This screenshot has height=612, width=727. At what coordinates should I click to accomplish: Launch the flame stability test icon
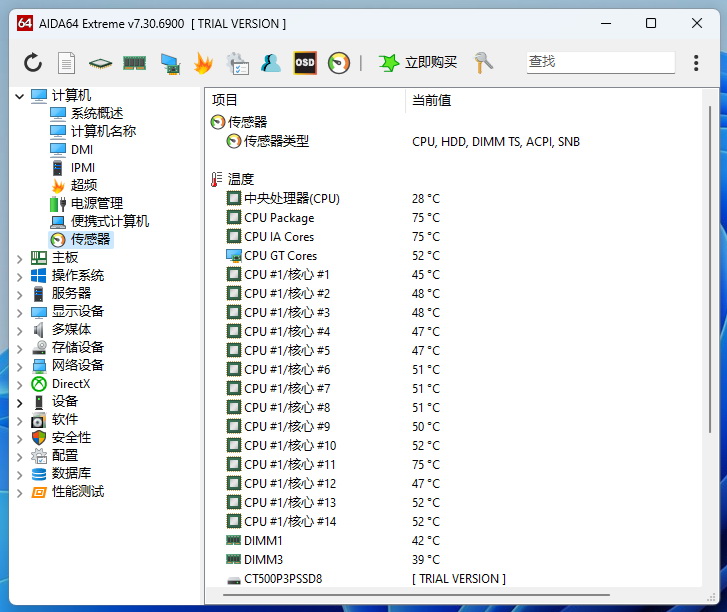click(203, 63)
